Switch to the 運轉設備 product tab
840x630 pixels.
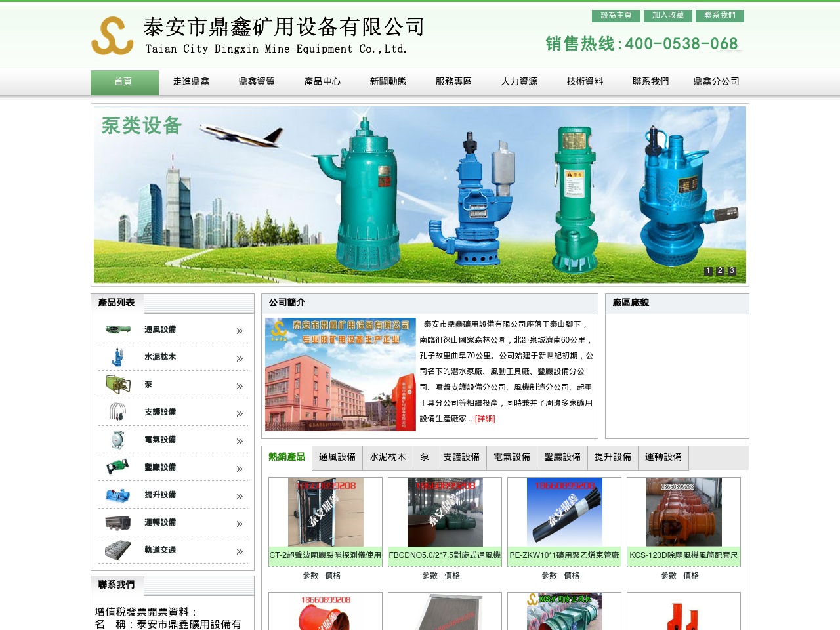coord(663,457)
